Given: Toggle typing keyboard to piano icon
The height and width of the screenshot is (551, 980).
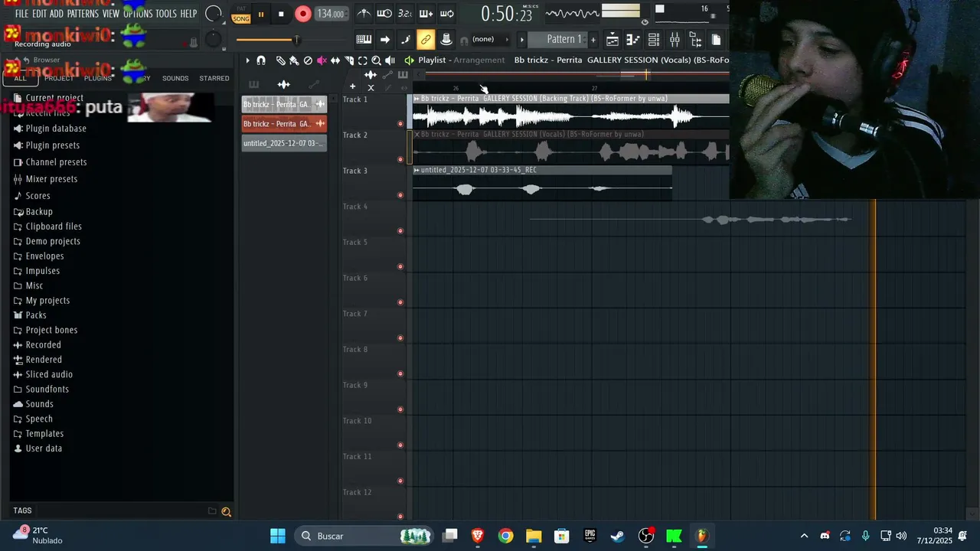Looking at the screenshot, I should 364,40.
